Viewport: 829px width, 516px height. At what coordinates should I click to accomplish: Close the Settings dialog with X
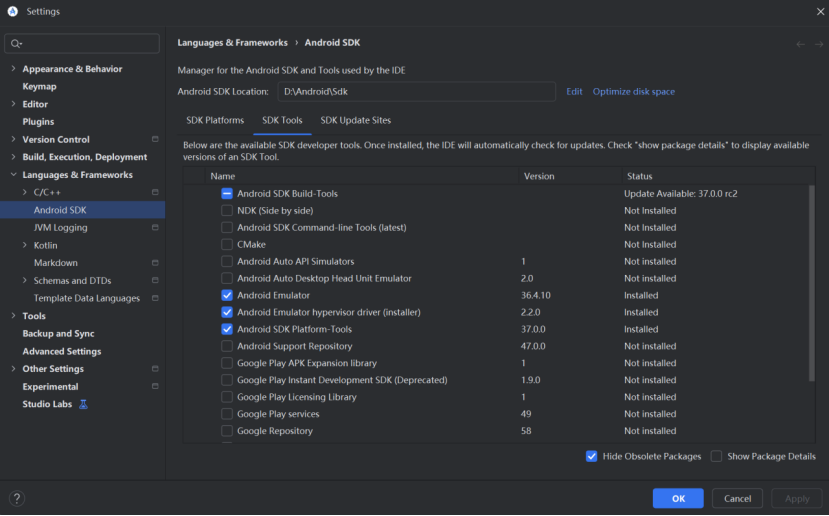point(820,11)
